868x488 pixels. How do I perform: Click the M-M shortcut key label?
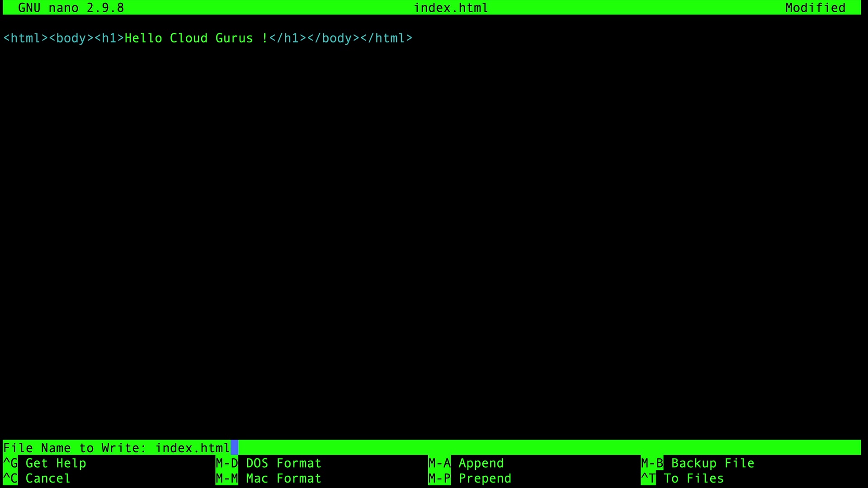pyautogui.click(x=226, y=479)
